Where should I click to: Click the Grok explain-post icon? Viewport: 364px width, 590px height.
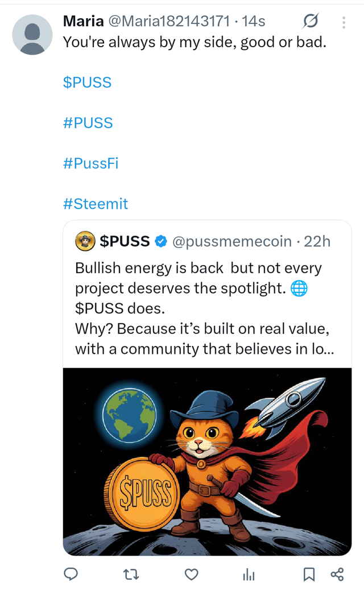click(311, 22)
